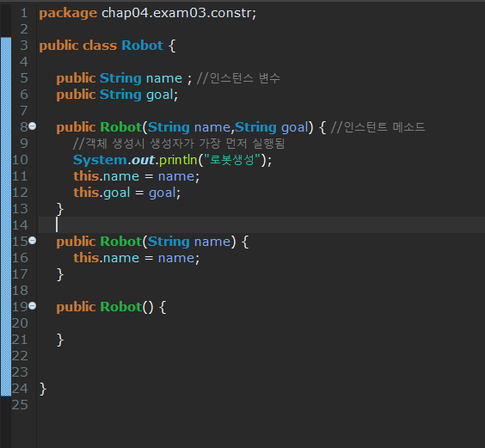Collapse the Robot(String name) constructor fold marker
Viewport: 485px width, 448px height.
(33, 241)
